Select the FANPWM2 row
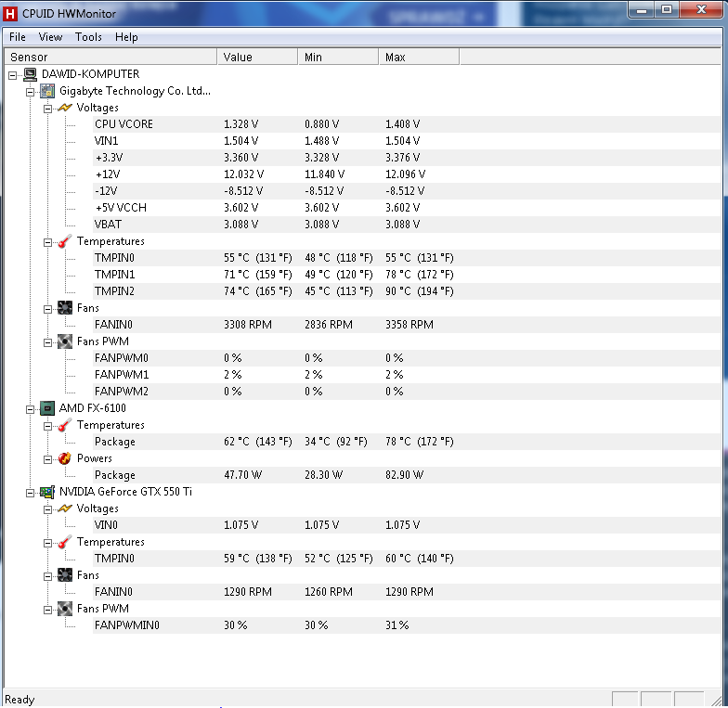The height and width of the screenshot is (708, 728). 407,392
